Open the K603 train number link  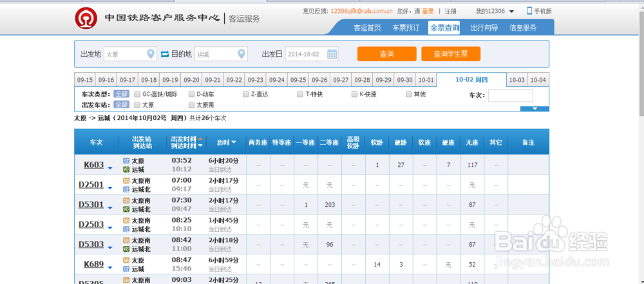tap(93, 165)
